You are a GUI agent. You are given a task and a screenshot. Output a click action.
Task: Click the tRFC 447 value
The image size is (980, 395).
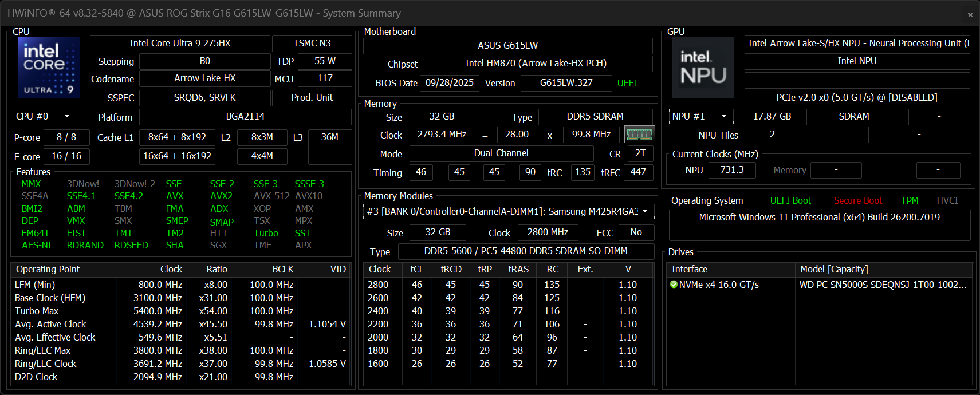[638, 172]
